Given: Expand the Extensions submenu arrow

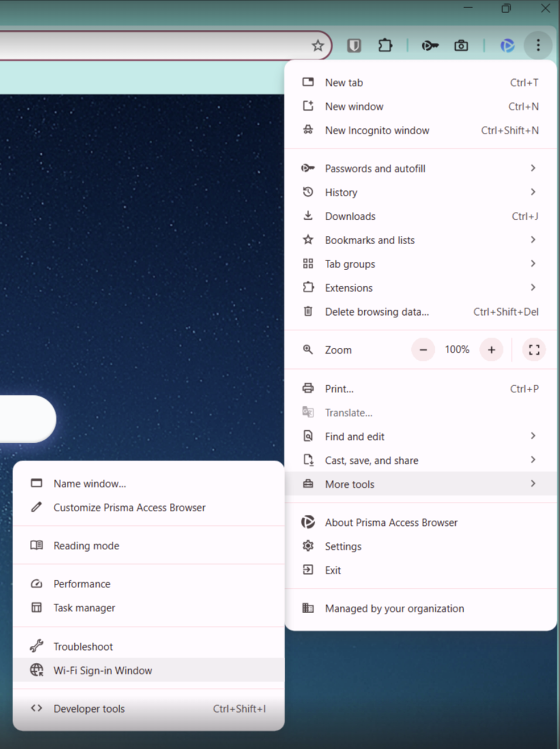Looking at the screenshot, I should pos(533,288).
